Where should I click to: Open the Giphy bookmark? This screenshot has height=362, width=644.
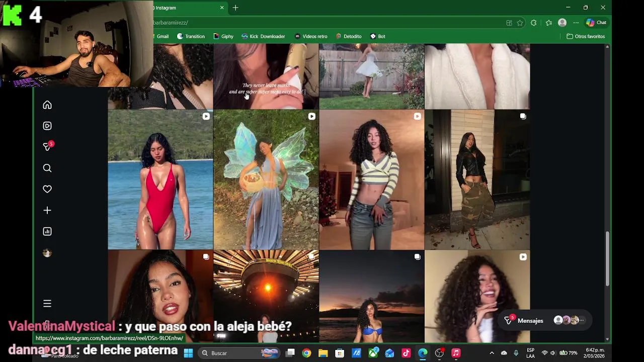click(223, 36)
